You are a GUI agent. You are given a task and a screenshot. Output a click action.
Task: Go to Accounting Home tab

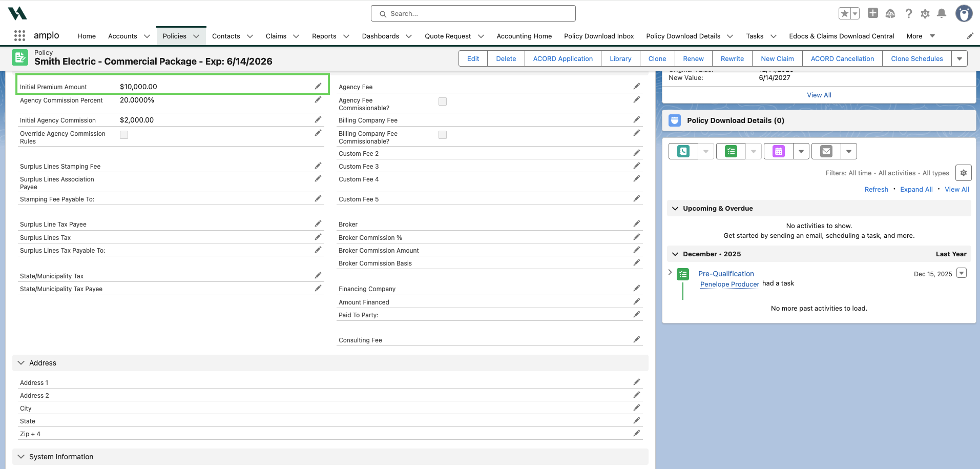tap(524, 36)
